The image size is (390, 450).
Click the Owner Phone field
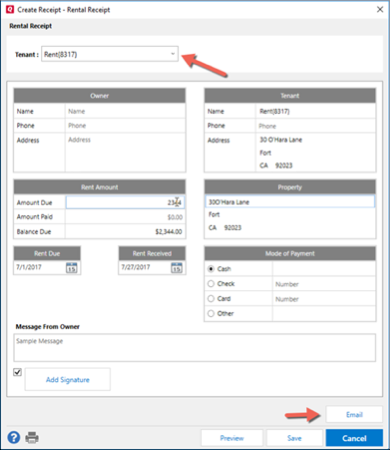point(125,125)
